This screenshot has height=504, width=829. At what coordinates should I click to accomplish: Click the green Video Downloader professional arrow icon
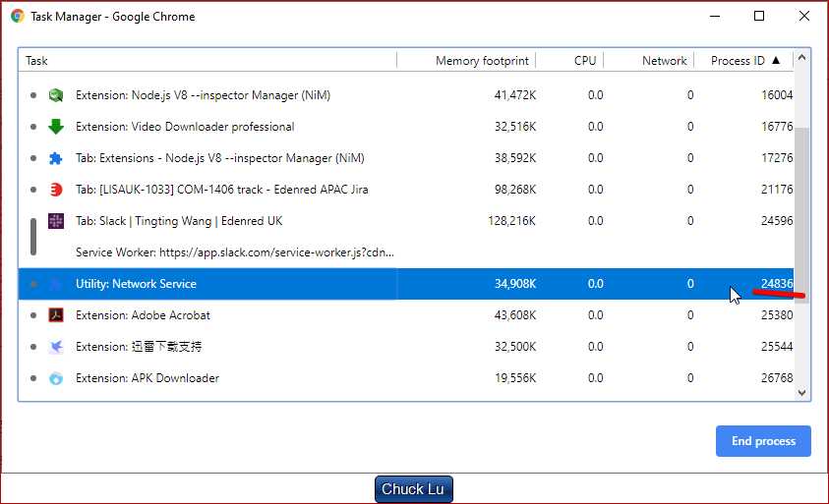point(55,127)
